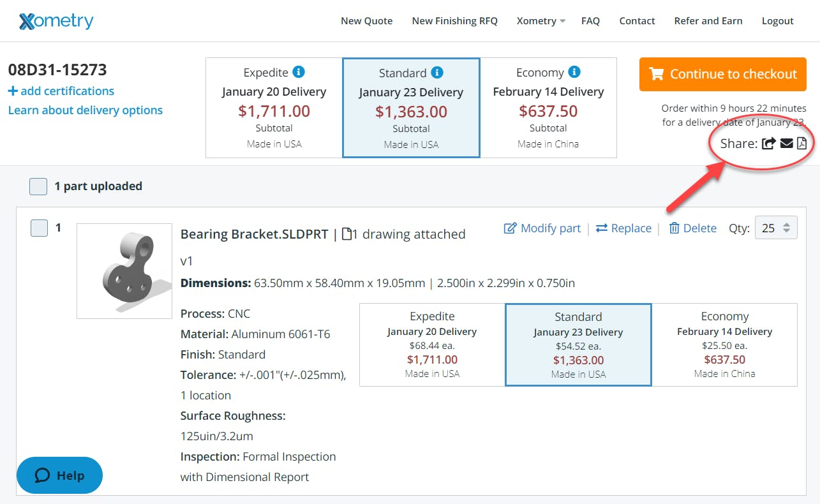
Task: Expand the Xometry dropdown menu
Action: (540, 21)
